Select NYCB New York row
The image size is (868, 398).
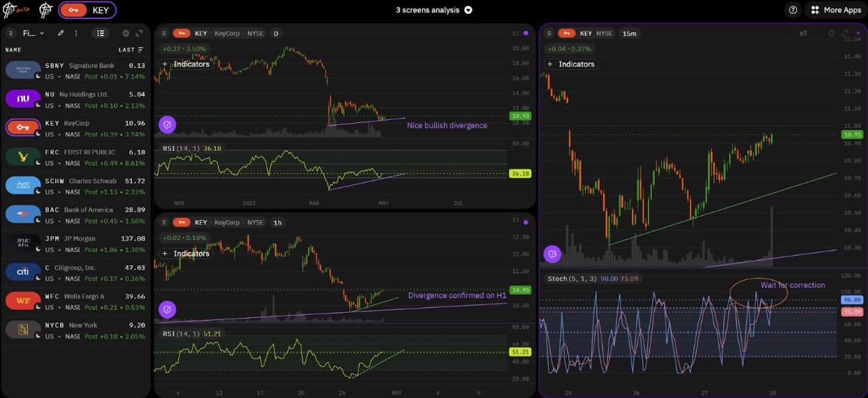[75, 329]
